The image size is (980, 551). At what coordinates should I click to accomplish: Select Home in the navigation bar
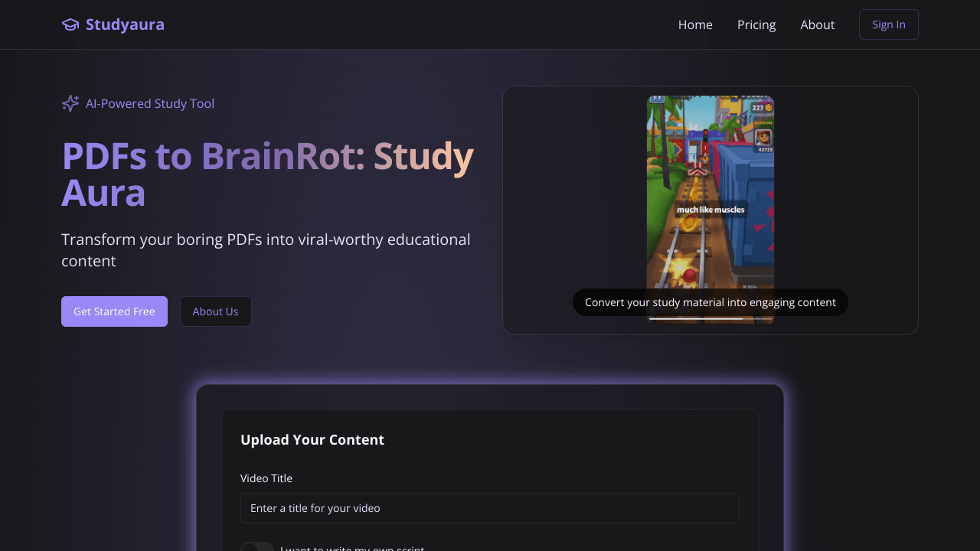(694, 24)
